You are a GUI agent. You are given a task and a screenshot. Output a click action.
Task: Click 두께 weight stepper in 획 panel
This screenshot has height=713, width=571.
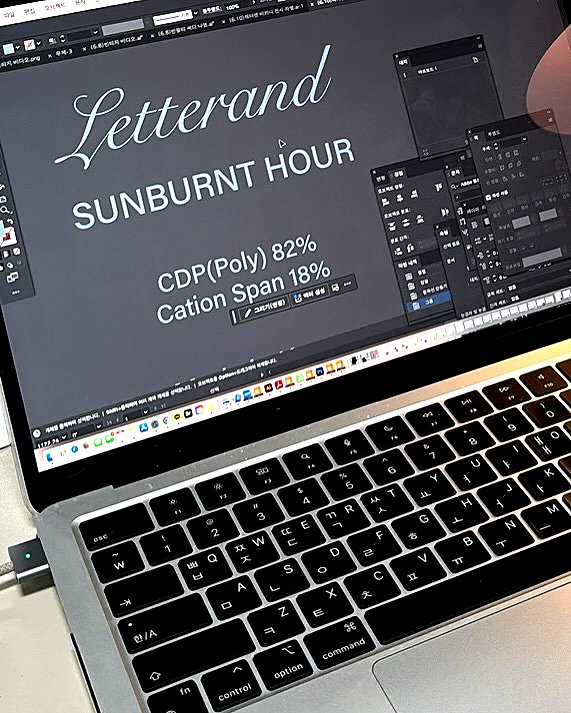tap(496, 146)
